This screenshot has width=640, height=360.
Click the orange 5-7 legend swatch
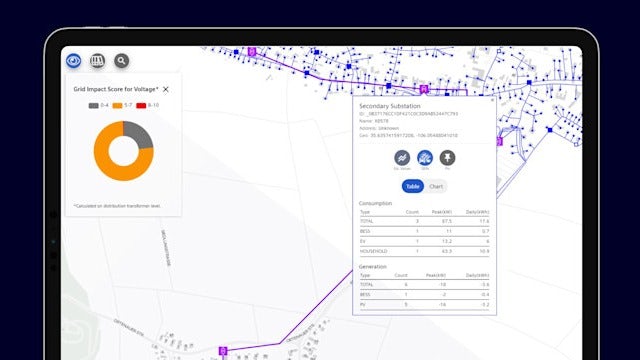point(118,106)
